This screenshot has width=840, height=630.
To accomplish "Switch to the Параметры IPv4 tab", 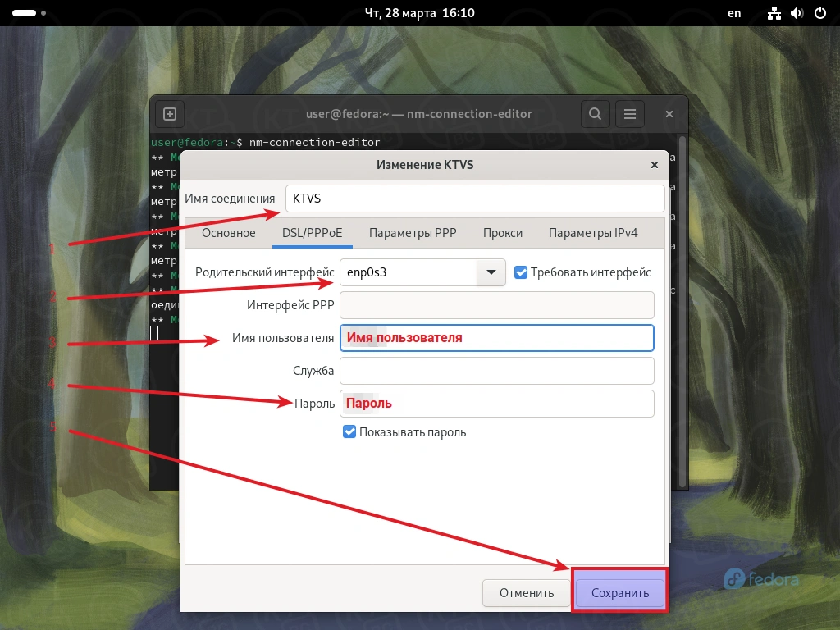I will [593, 233].
